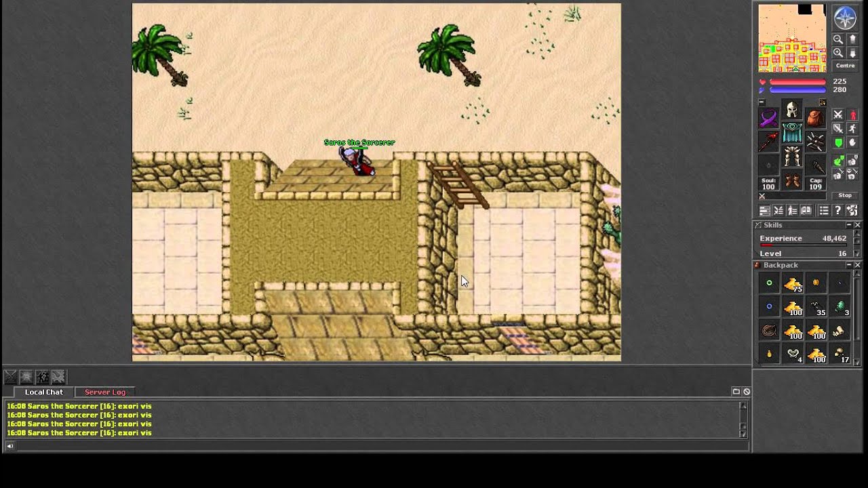
Task: Enable offensive fighting mode (crossed swords)
Action: [x=837, y=115]
